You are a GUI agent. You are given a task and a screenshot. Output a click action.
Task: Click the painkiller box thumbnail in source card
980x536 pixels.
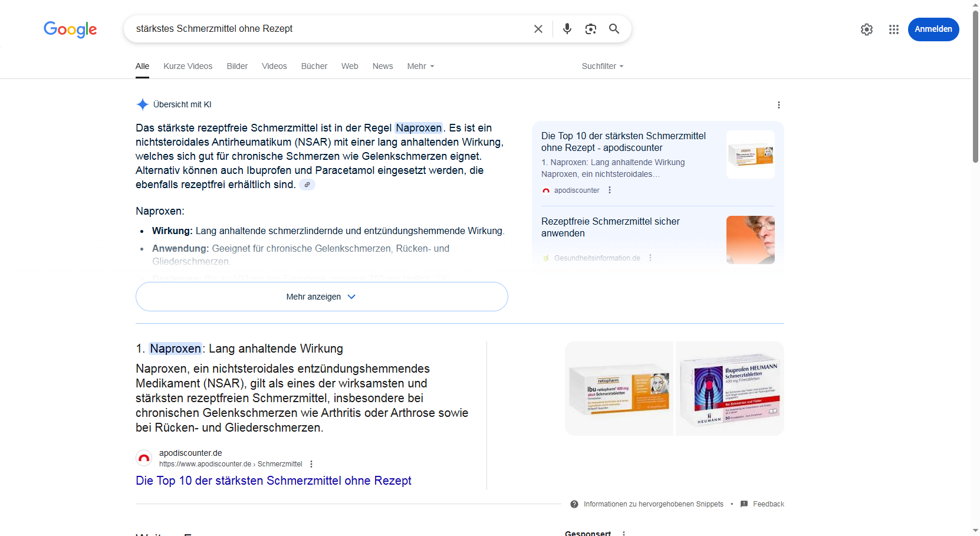(x=751, y=154)
